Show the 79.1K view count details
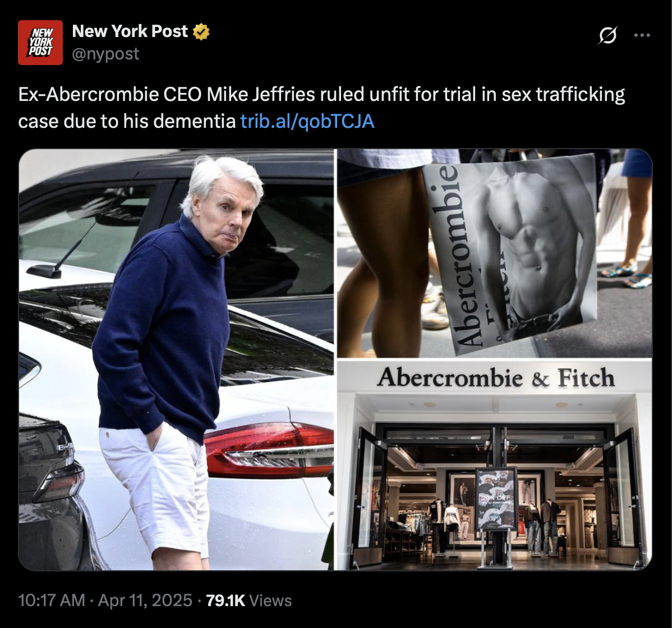 click(225, 601)
